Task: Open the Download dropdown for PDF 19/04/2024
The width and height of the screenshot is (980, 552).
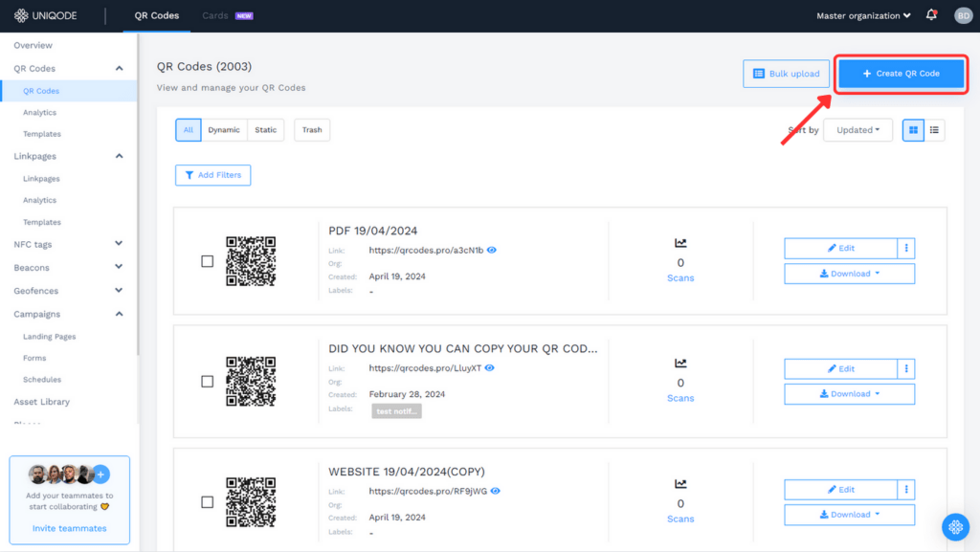Action: tap(849, 273)
